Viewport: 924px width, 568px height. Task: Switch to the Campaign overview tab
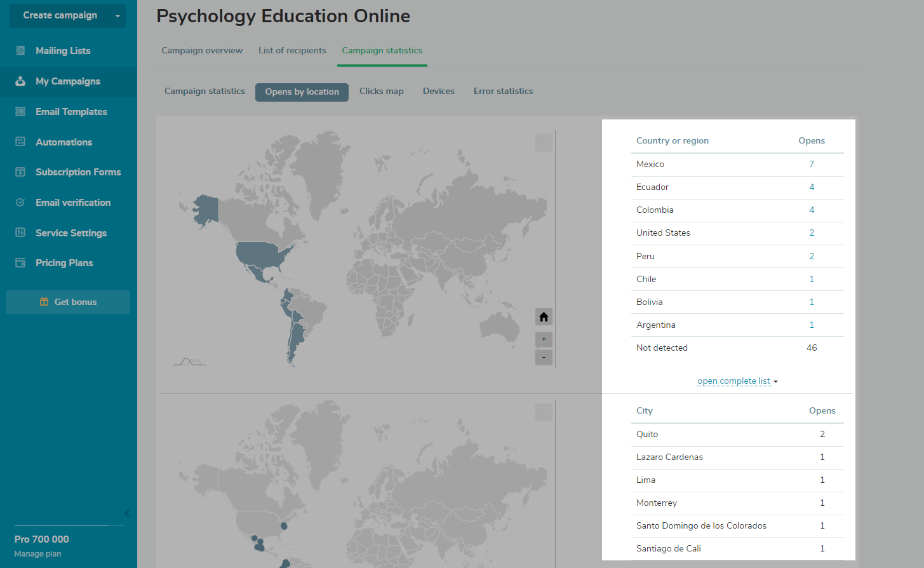[x=202, y=51]
